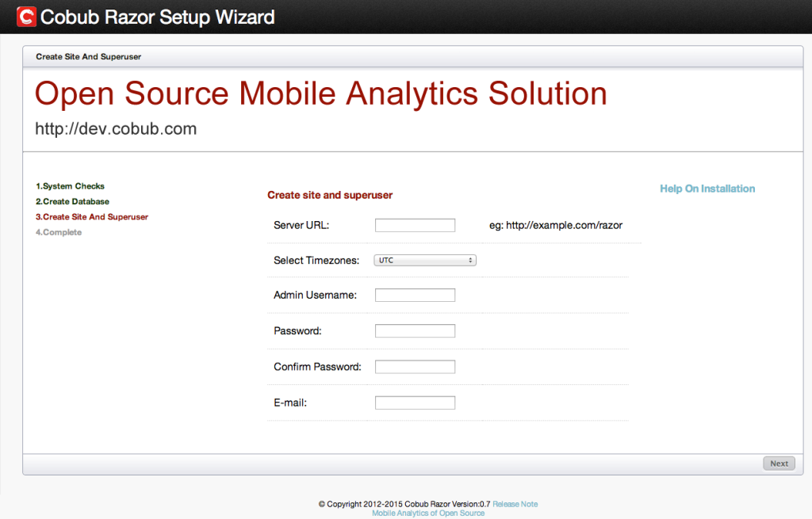Select step 1.System Checks
This screenshot has width=812, height=519.
(70, 185)
